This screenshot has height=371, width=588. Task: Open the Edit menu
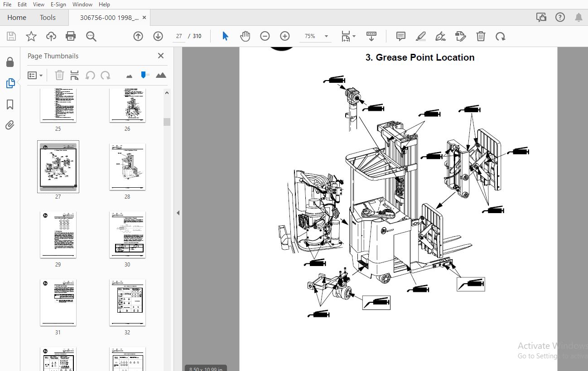coord(22,4)
